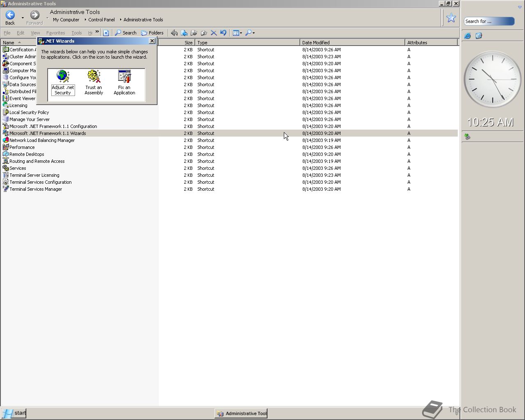Select the Services shortcut icon
Viewport: 525px width, 420px height.
[6, 168]
